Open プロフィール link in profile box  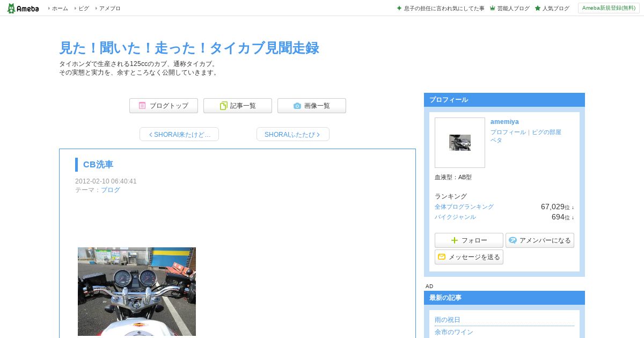click(x=508, y=132)
